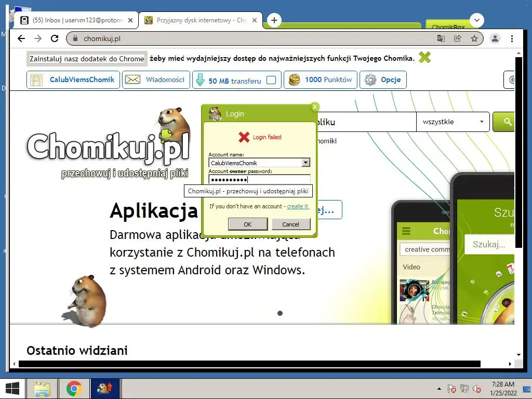Open the Chrome profile avatar menu

point(495,38)
